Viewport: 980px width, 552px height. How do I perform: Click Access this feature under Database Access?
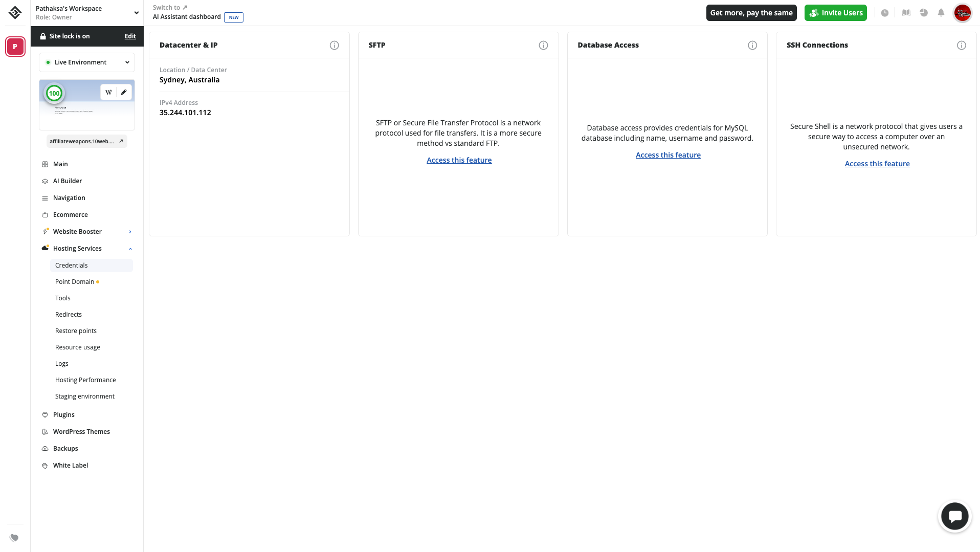tap(668, 154)
